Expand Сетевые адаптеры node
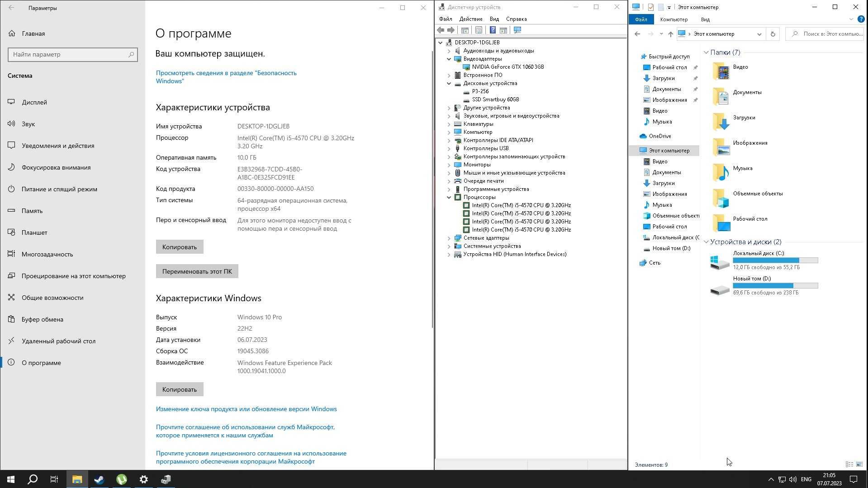The image size is (868, 488). tap(449, 238)
